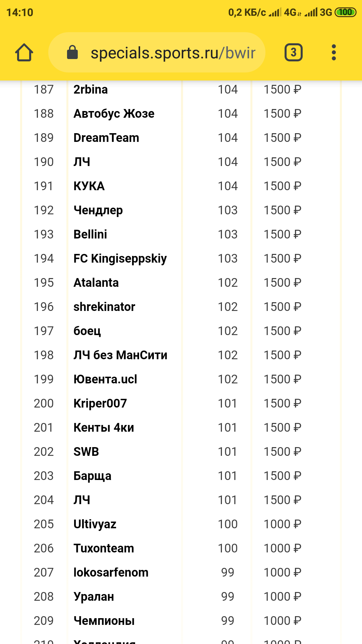The height and width of the screenshot is (644, 362).
Task: Tap the 14:10 clock in status bar
Action: click(x=20, y=12)
